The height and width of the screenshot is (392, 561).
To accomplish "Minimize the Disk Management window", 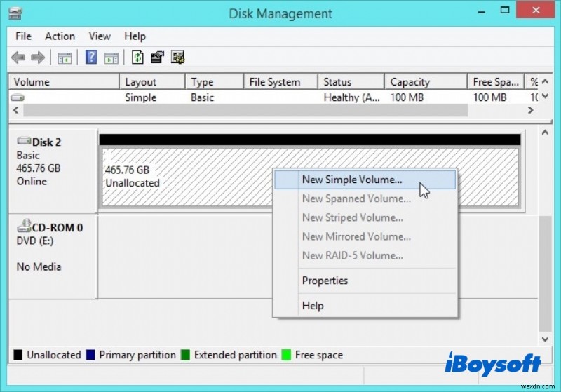I will point(482,11).
